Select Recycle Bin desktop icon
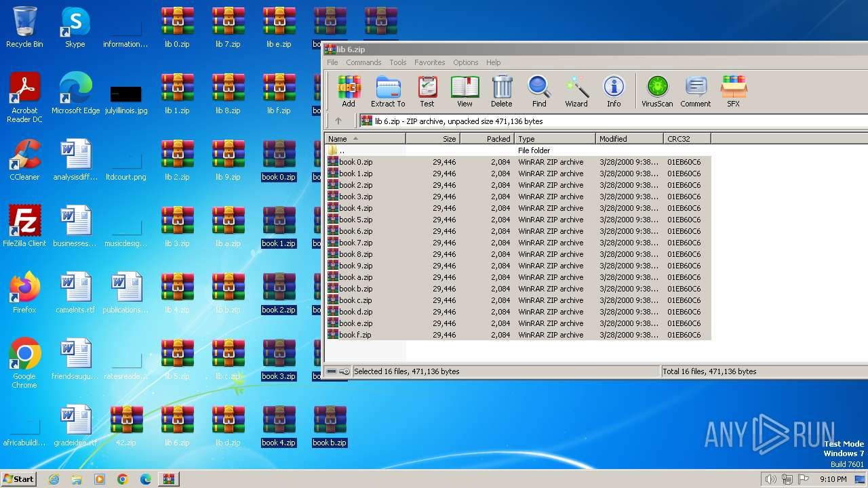The height and width of the screenshot is (488, 868). coord(24,28)
